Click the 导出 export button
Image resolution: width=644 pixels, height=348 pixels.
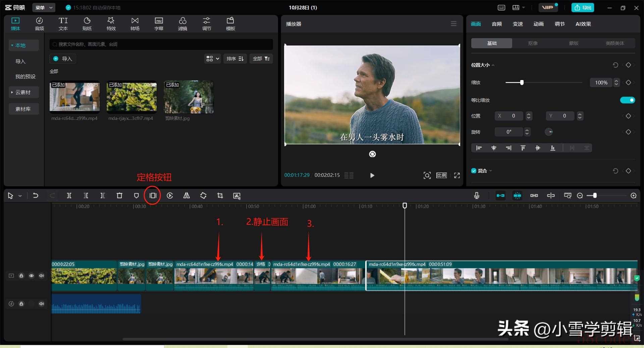(x=583, y=7)
